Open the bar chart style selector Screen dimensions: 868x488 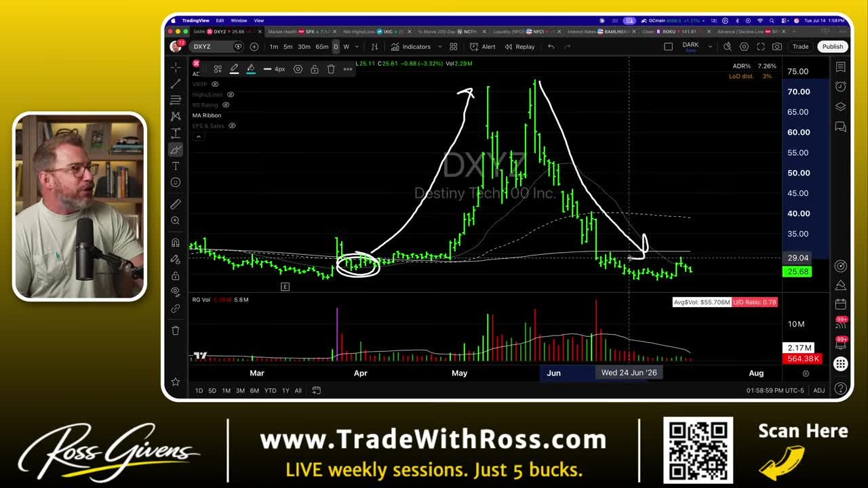tap(374, 47)
